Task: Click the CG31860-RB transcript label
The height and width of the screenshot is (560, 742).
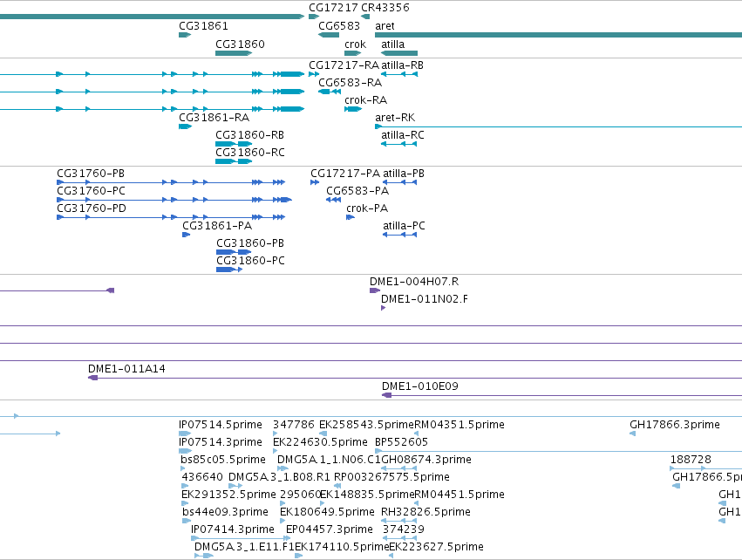Action: click(250, 135)
